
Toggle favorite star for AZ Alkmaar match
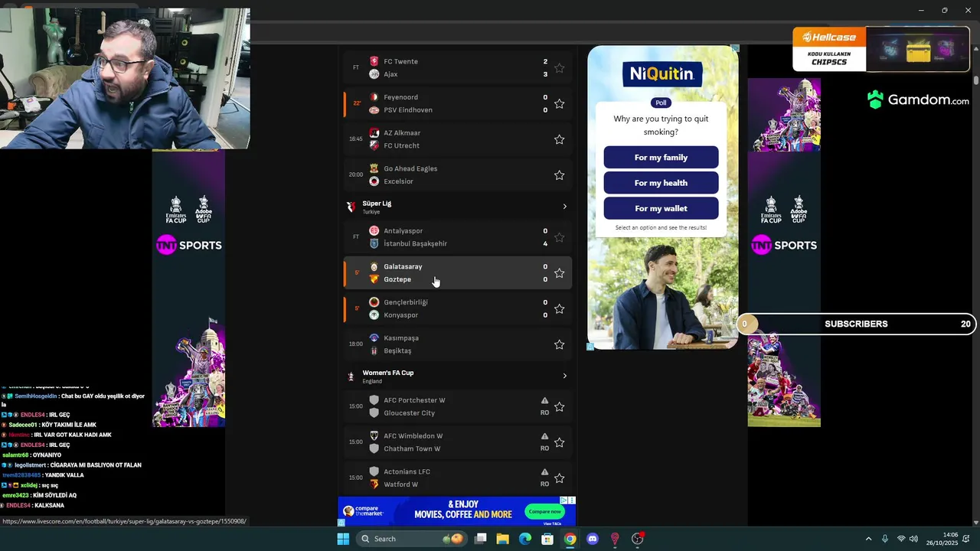(560, 139)
